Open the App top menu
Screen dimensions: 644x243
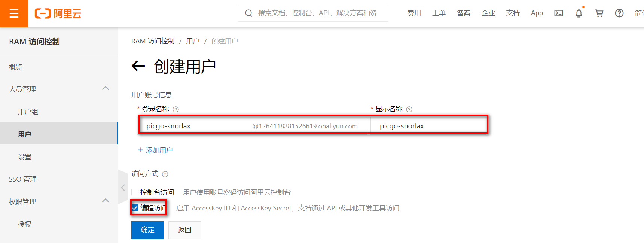(537, 13)
